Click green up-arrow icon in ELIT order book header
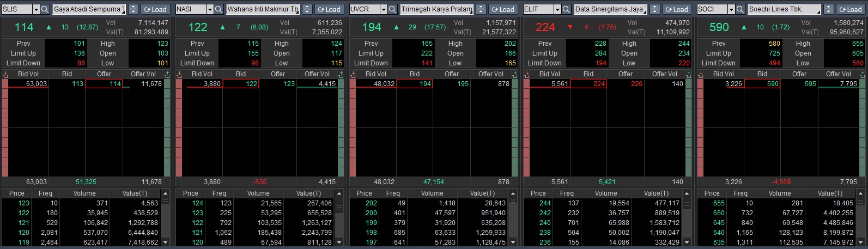 [x=689, y=74]
